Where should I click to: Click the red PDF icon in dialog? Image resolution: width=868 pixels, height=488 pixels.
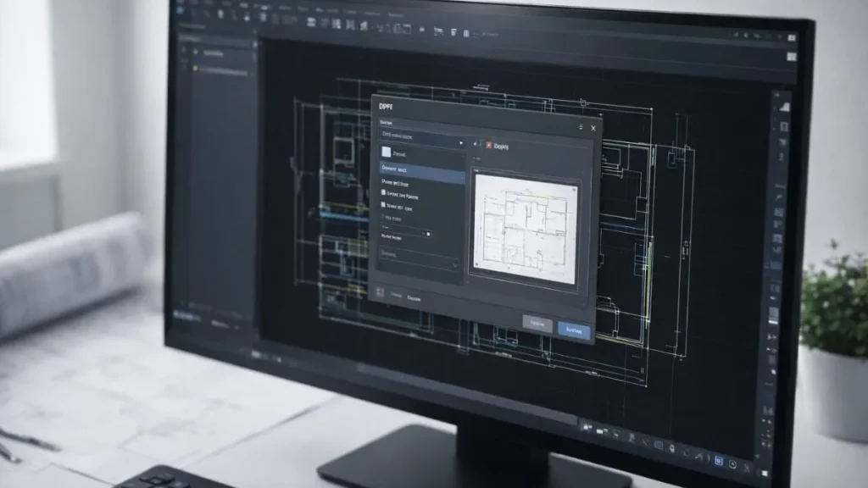(x=488, y=146)
